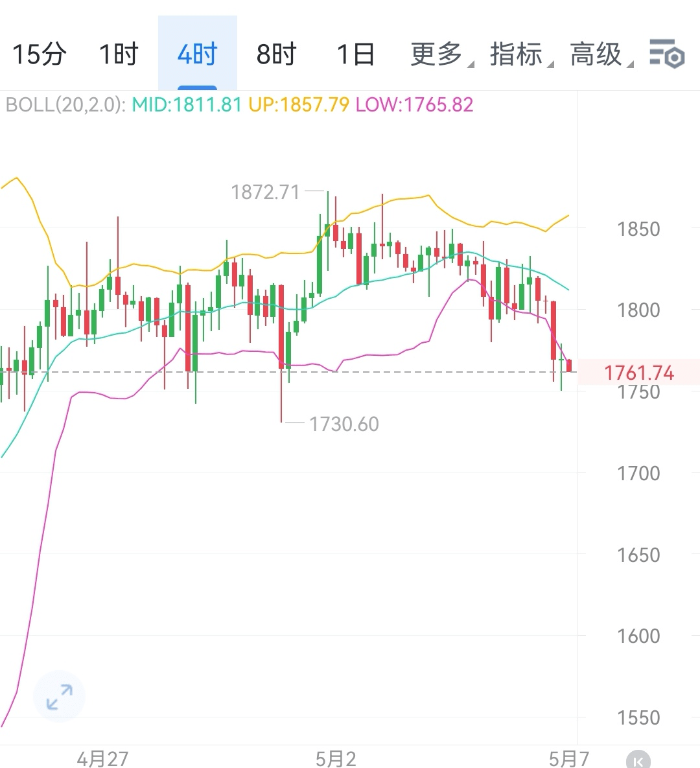Open the 高级 advanced dropdown
The height and width of the screenshot is (768, 700).
pos(601,54)
